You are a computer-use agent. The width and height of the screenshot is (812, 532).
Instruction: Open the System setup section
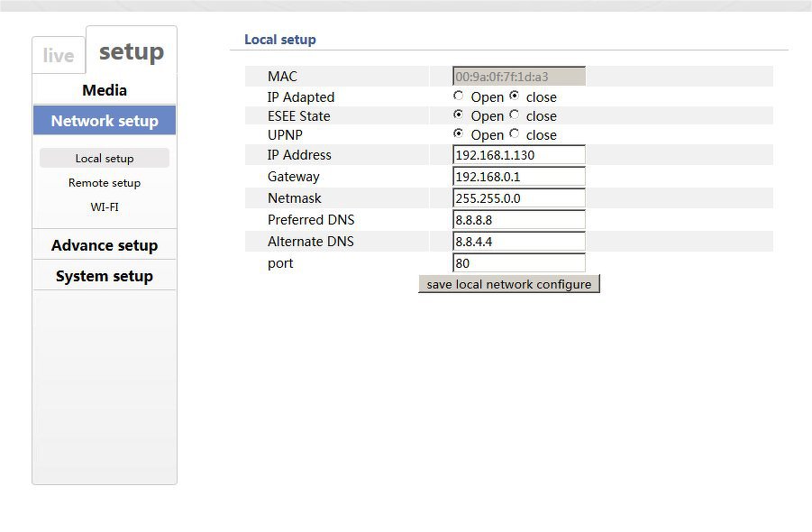pos(105,276)
